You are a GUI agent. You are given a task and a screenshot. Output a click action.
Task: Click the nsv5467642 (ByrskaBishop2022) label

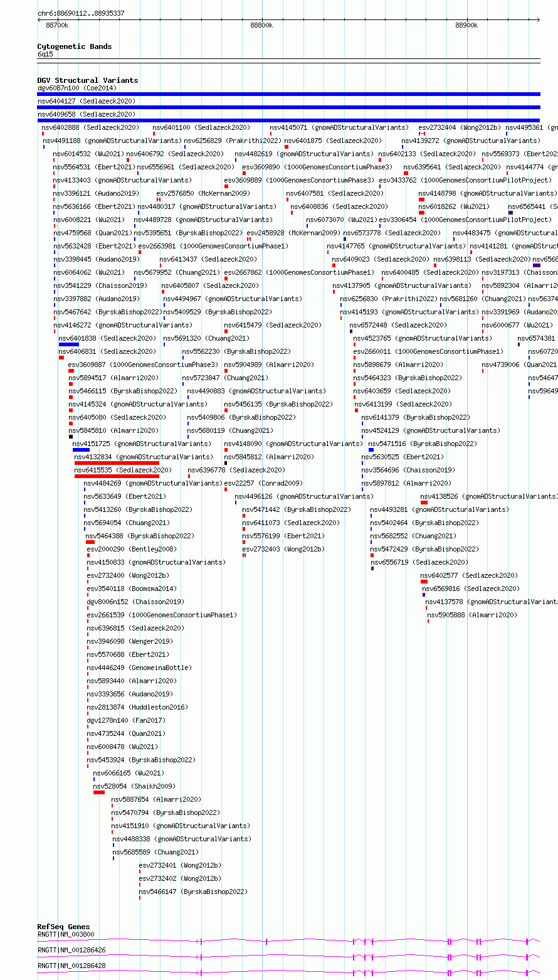point(107,312)
